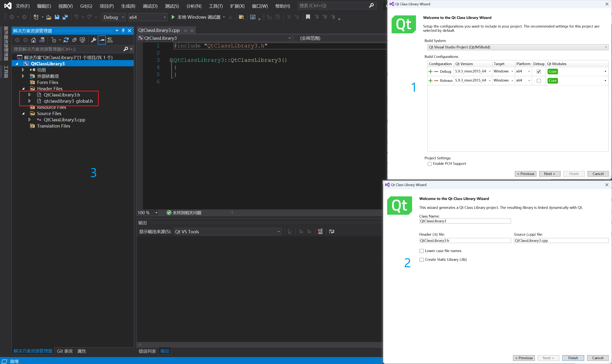Viewport: 612px width, 364px height.
Task: Click the Home icon in Solution Explorer
Action: coord(33,40)
